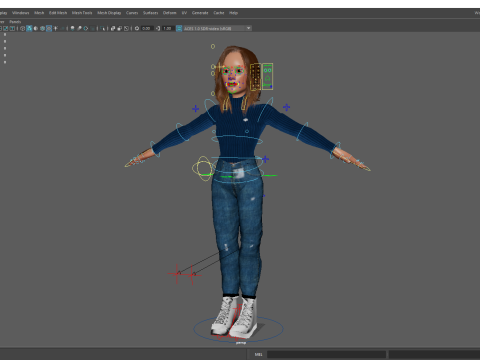This screenshot has width=480, height=360.
Task: Switch viewport to wireframe display
Action: [22, 28]
